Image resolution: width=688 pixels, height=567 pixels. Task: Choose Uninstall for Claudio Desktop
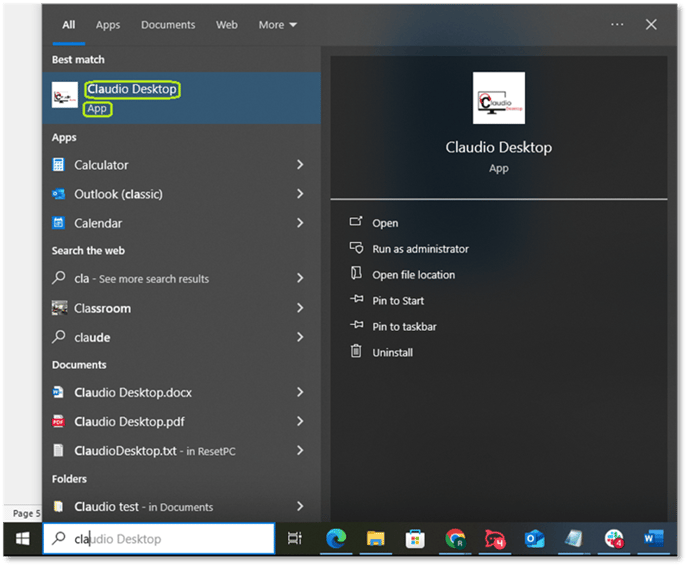point(393,352)
